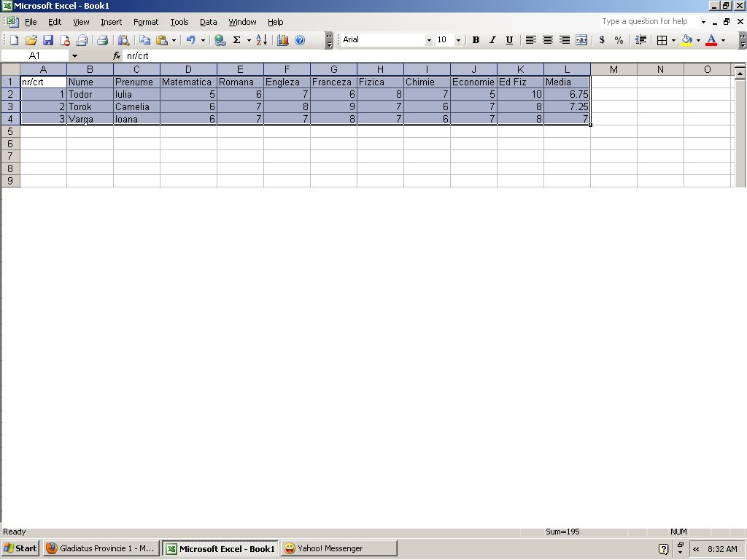Screen dimensions: 747x560
Task: Open the Undo history arrow
Action: (x=203, y=40)
